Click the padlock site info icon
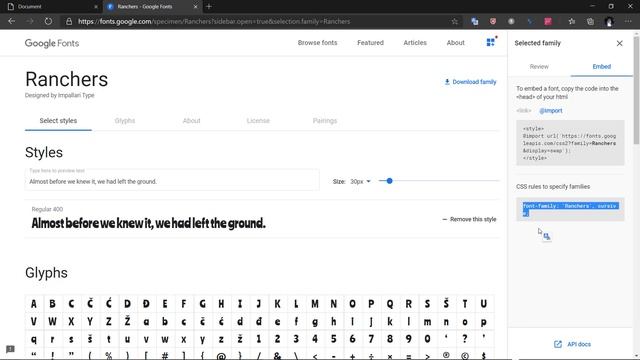Screen dimensions: 640x360 [69, 21]
